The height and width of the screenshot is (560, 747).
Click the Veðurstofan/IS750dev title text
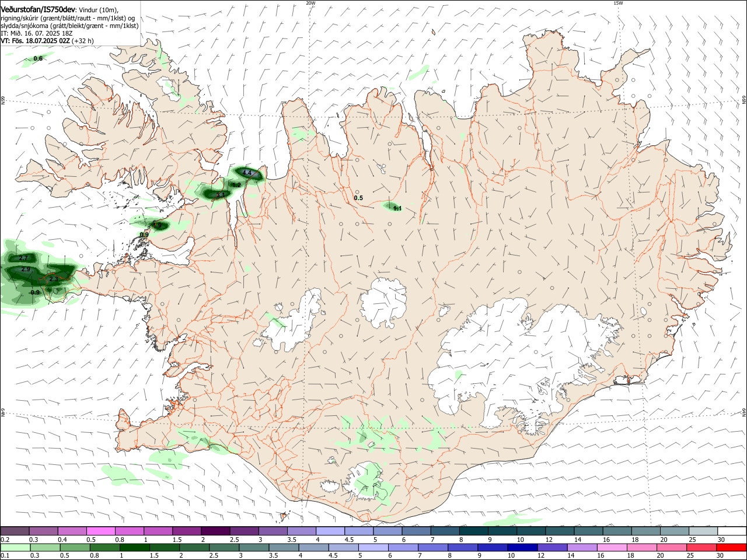click(x=38, y=9)
